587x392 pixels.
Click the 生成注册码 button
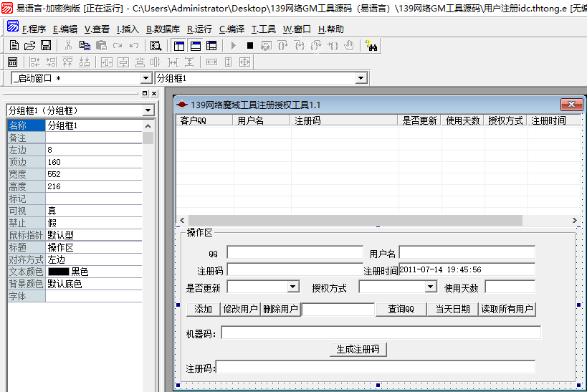click(358, 349)
